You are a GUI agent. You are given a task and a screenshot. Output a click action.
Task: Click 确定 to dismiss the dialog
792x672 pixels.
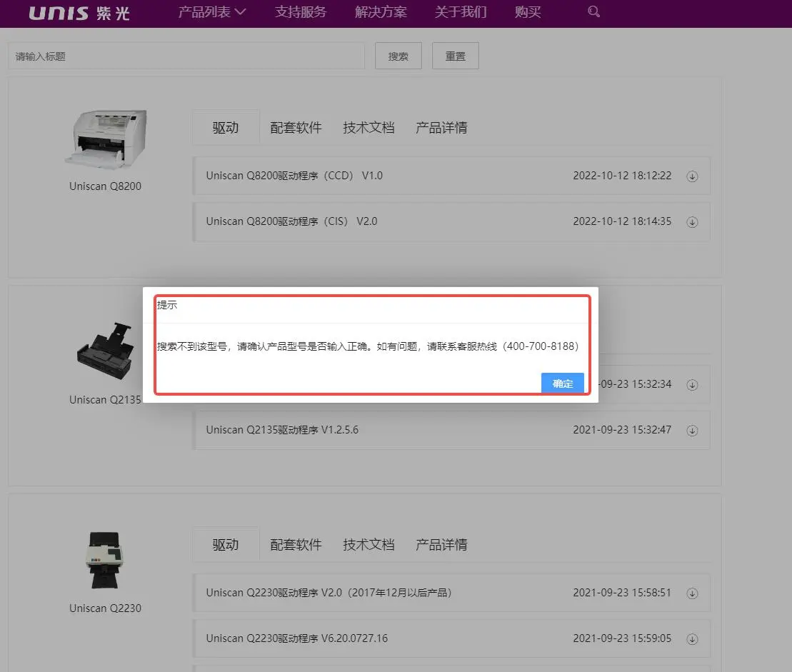pyautogui.click(x=562, y=383)
